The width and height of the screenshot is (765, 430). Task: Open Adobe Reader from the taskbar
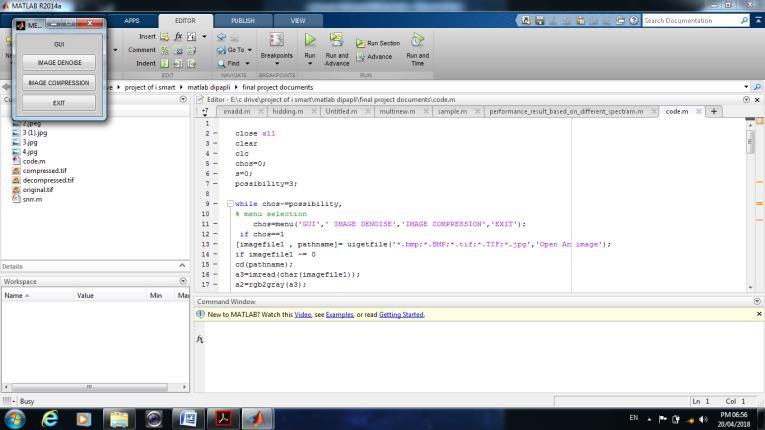pos(222,418)
